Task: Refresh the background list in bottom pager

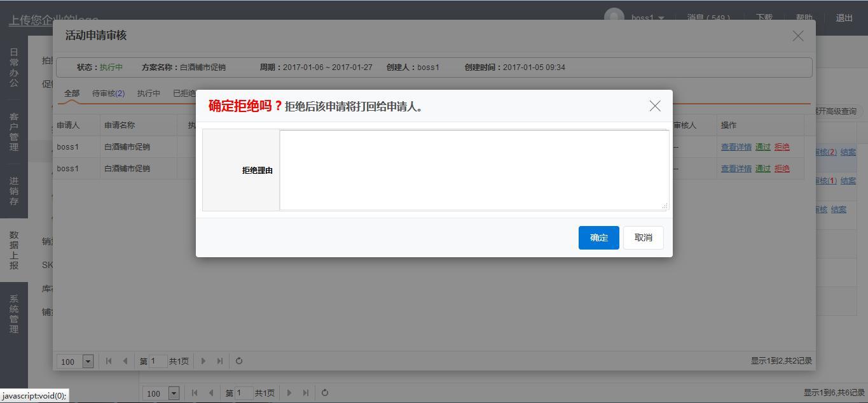Action: (x=325, y=393)
